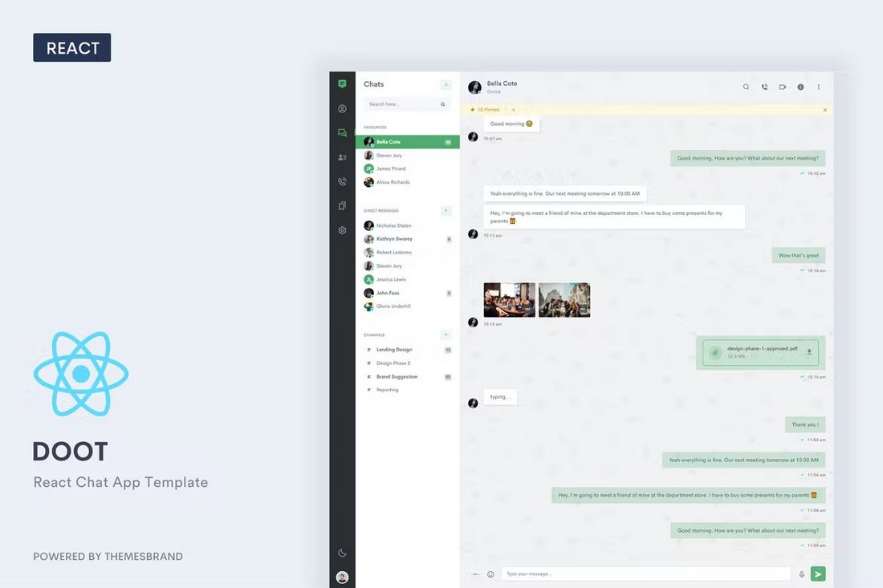The width and height of the screenshot is (883, 588).
Task: Toggle Bella Cote's online status avatar
Action: pos(474,86)
